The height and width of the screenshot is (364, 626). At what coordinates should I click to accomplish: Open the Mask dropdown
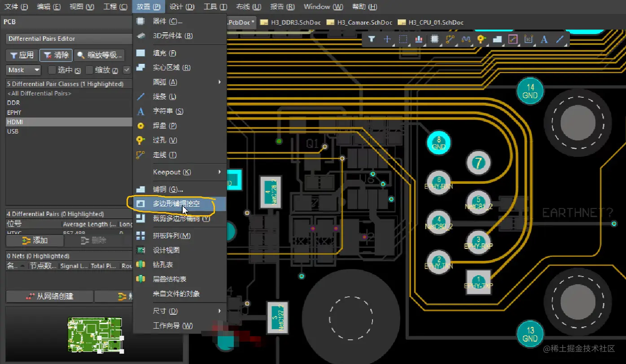click(24, 70)
